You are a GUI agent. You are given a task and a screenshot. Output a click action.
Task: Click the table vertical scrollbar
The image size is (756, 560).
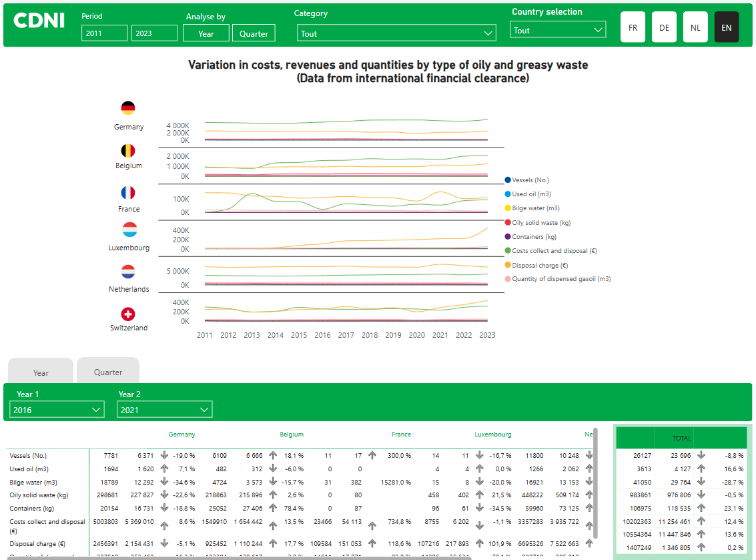tap(595, 483)
